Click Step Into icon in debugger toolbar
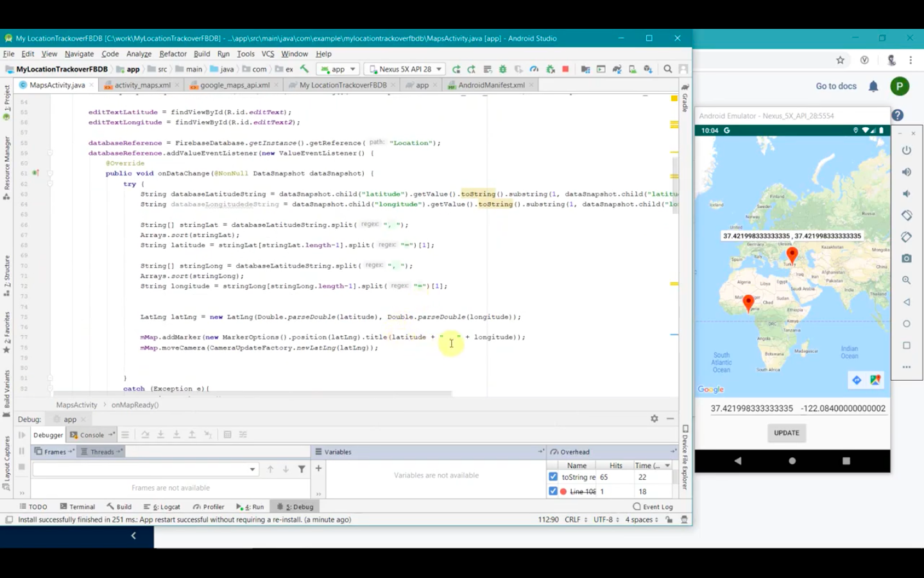 pyautogui.click(x=160, y=435)
